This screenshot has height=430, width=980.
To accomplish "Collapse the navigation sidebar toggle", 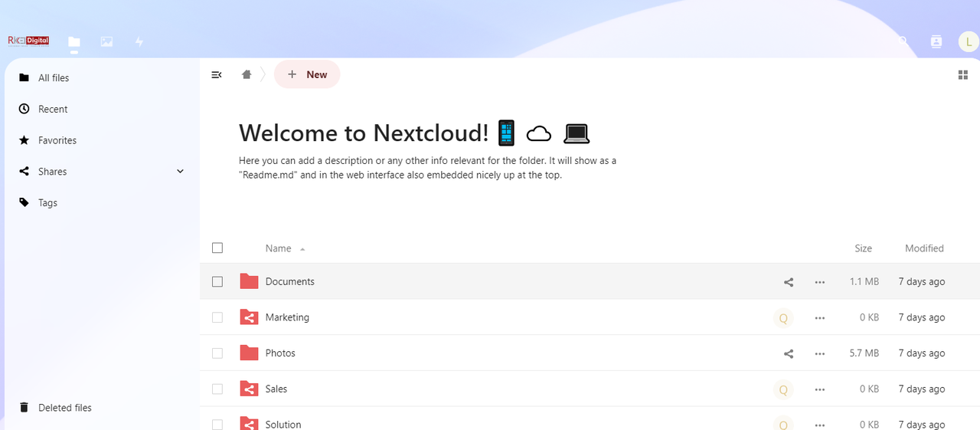I will click(217, 74).
